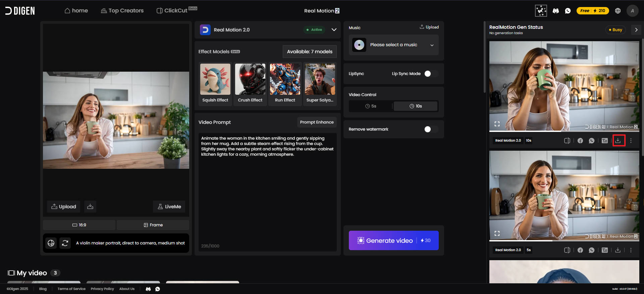Click the Prompt Enhance button
Image resolution: width=644 pixels, height=294 pixels.
[x=317, y=122]
